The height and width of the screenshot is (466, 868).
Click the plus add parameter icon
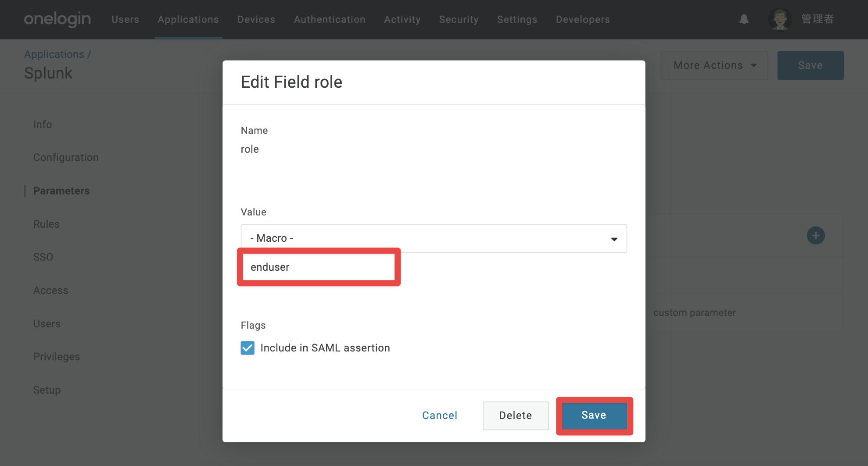pyautogui.click(x=816, y=236)
